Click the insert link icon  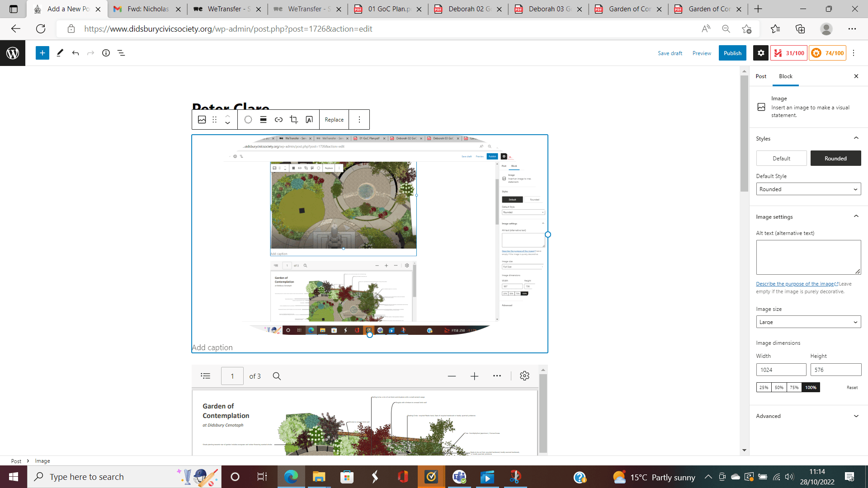click(278, 120)
